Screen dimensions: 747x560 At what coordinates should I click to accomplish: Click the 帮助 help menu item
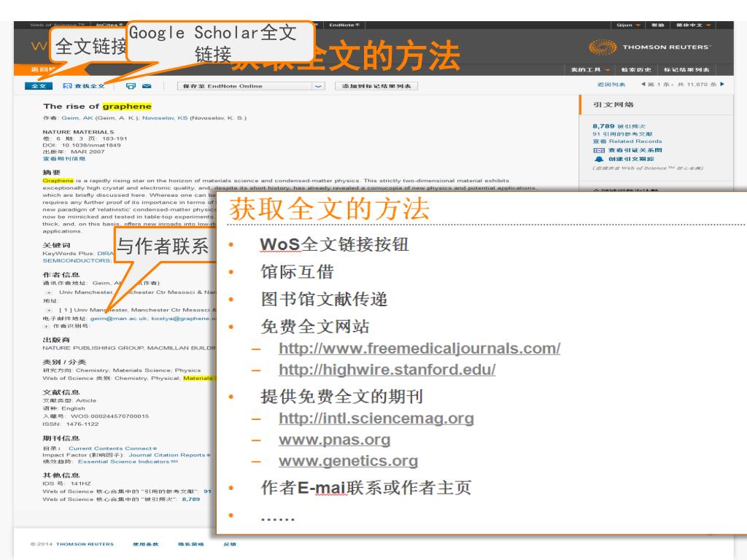(658, 26)
